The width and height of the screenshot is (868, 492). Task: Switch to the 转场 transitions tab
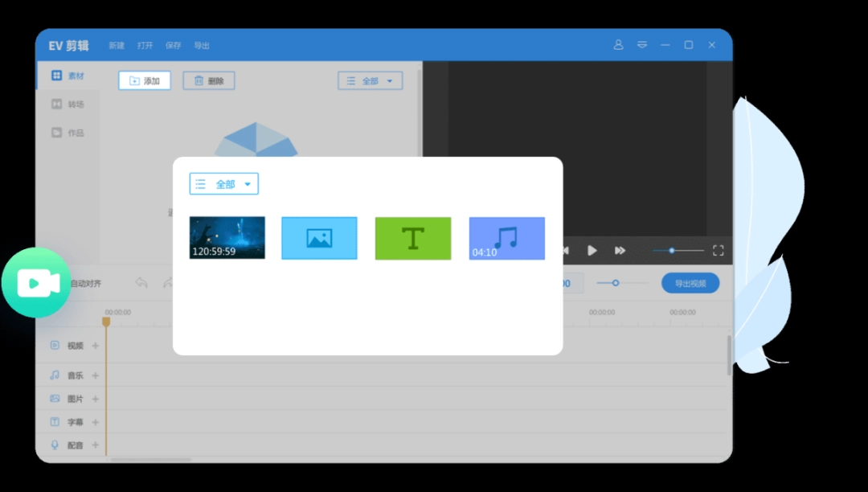tap(69, 104)
